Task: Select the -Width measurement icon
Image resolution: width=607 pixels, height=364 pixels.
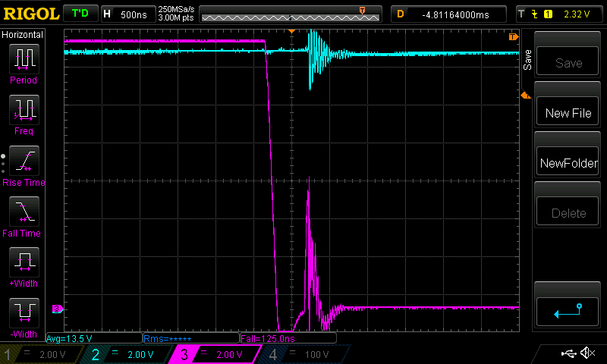Action: click(24, 317)
